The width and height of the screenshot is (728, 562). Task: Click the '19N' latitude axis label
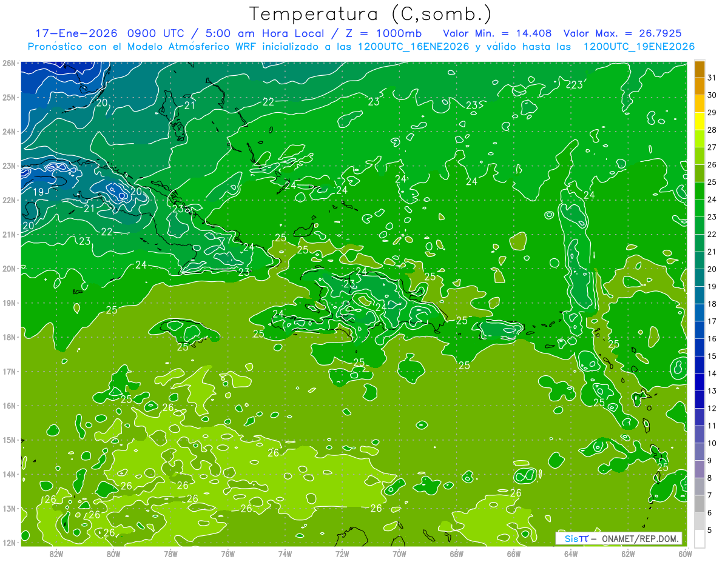tap(8, 303)
